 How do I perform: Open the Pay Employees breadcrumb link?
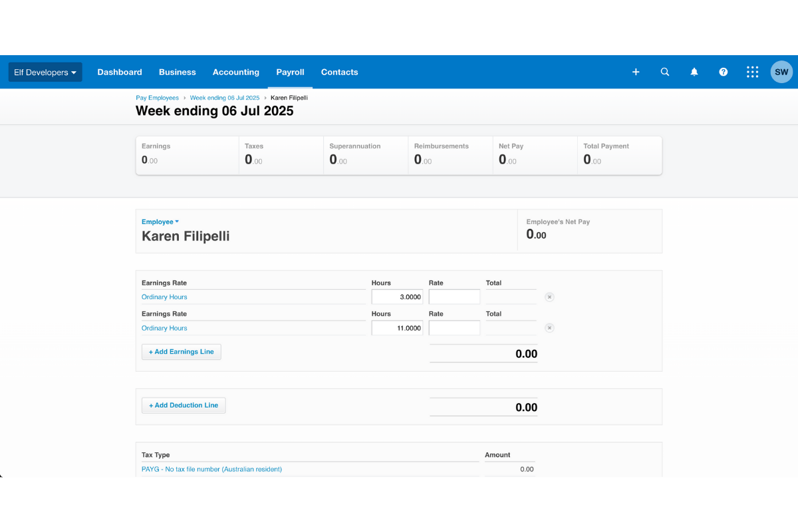157,97
